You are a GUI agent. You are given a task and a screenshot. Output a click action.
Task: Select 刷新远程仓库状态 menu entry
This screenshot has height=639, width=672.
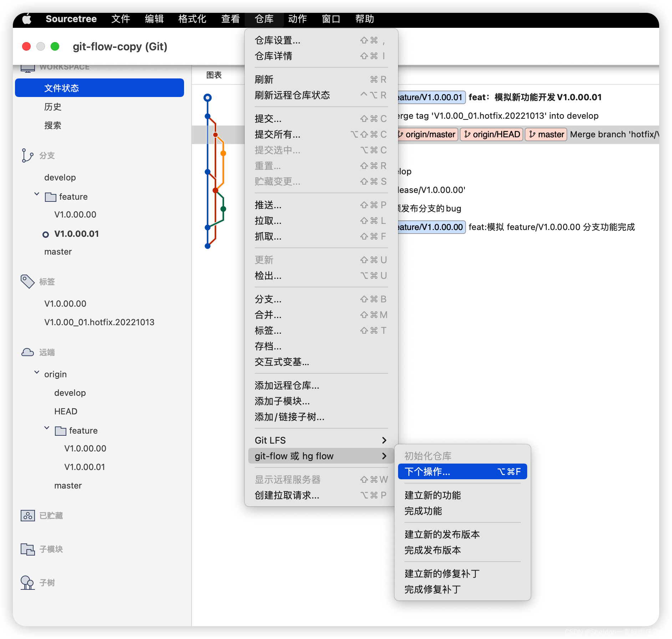(321, 95)
